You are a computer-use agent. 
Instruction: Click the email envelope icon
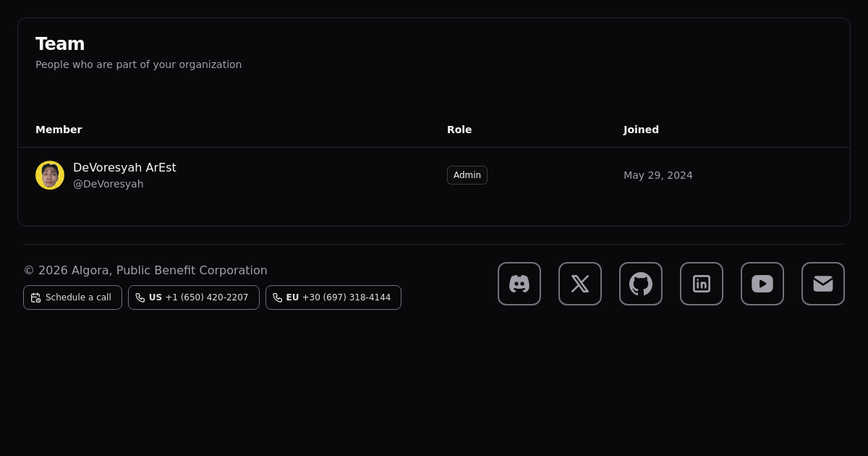(823, 284)
